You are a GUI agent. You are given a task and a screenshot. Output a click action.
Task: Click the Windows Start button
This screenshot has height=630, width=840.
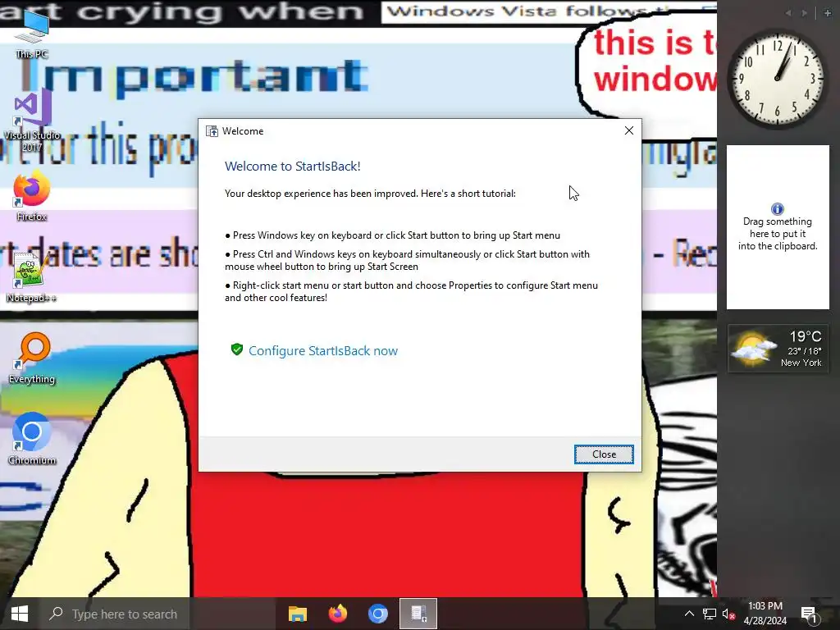pyautogui.click(x=20, y=614)
